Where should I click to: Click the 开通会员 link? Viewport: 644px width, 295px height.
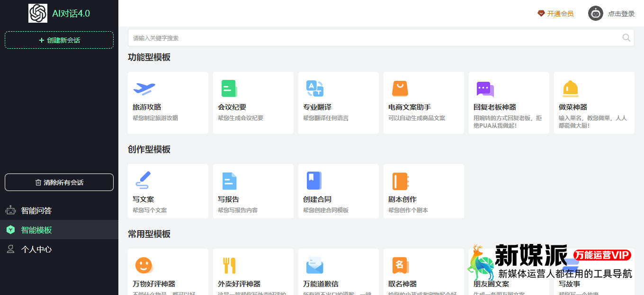coord(555,14)
